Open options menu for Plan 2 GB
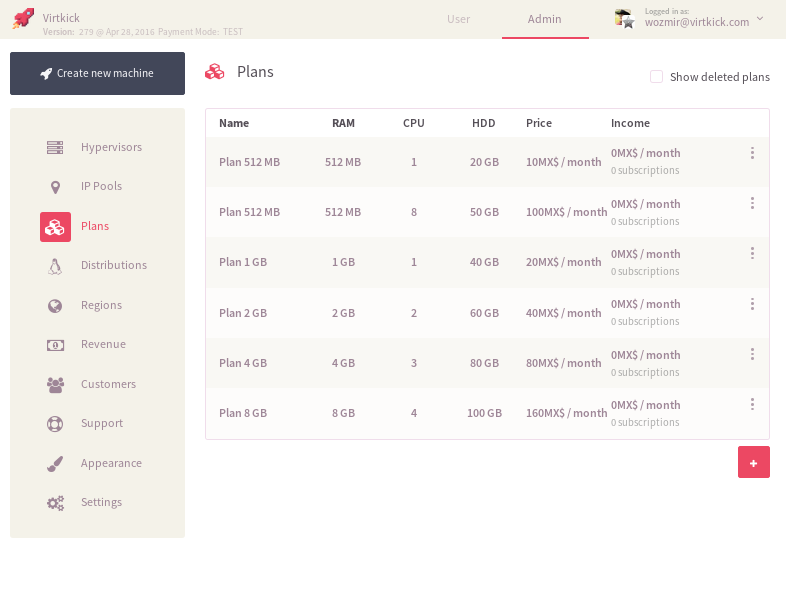 tap(752, 304)
